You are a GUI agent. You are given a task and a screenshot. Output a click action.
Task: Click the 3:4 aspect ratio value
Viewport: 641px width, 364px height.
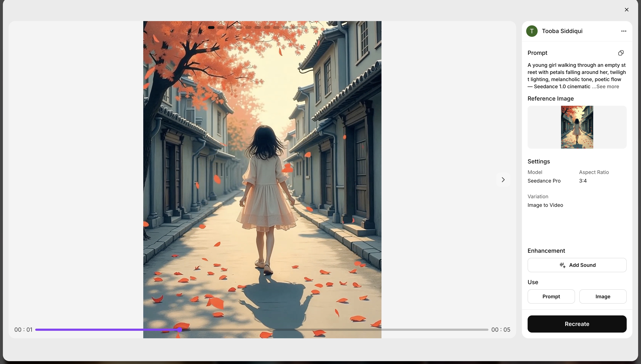(583, 181)
